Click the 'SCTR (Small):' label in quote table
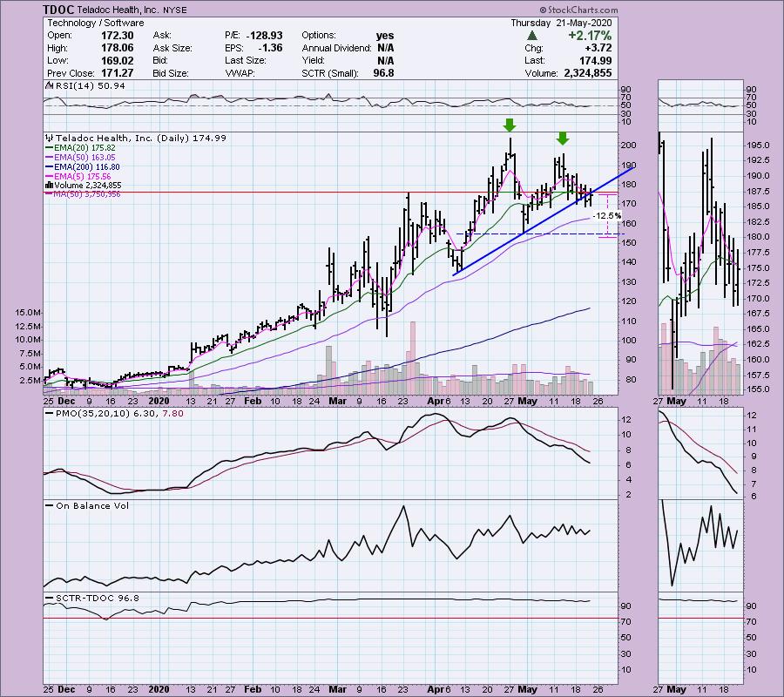 tap(330, 73)
